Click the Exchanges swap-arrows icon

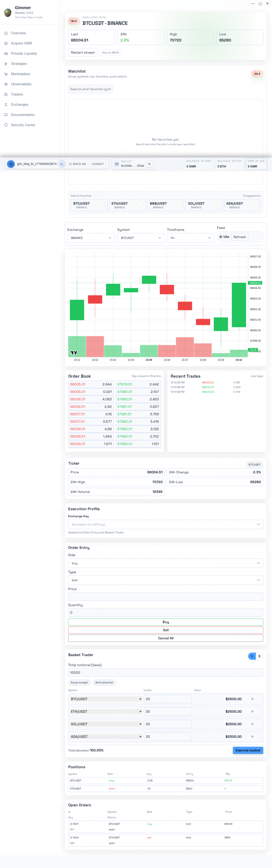tap(6, 104)
